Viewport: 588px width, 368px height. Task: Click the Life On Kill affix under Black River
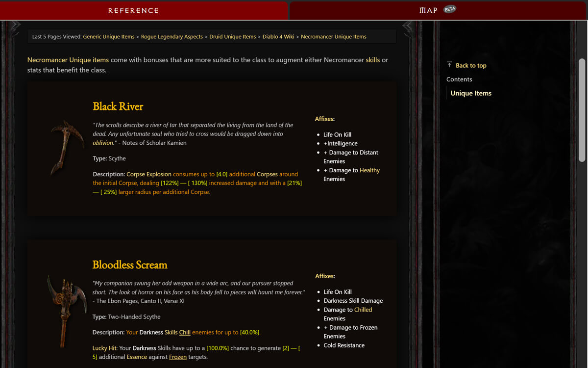tap(337, 134)
